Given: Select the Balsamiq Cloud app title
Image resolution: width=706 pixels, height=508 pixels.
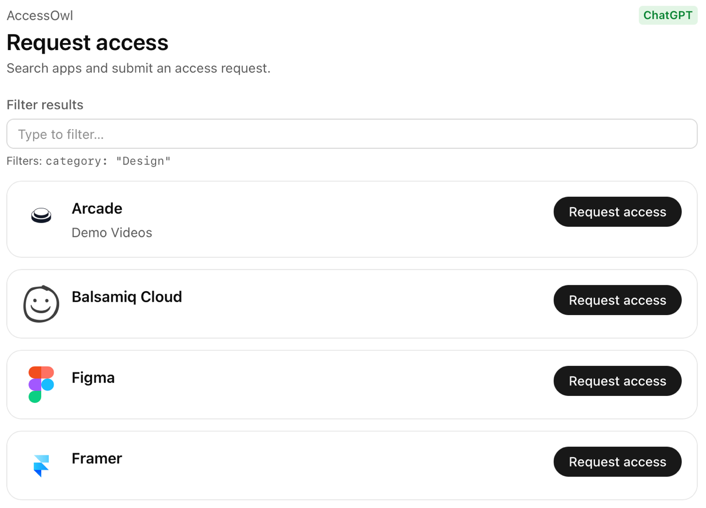Looking at the screenshot, I should click(127, 297).
